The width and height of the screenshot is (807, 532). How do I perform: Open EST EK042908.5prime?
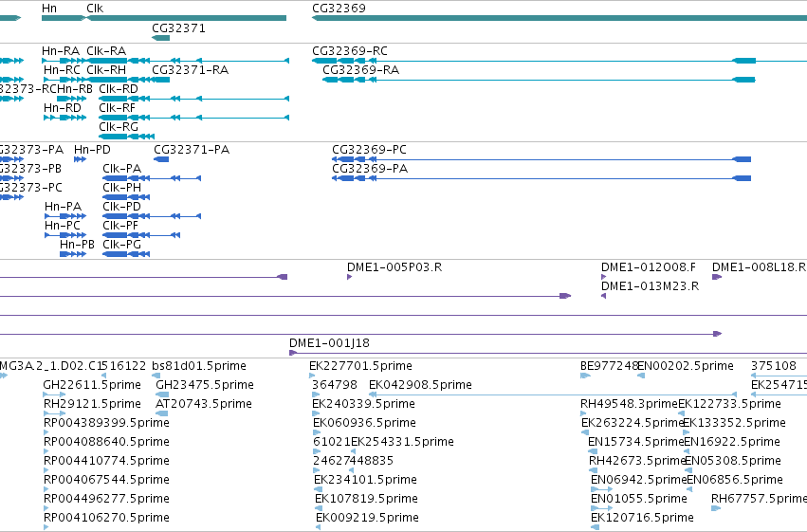[x=420, y=385]
